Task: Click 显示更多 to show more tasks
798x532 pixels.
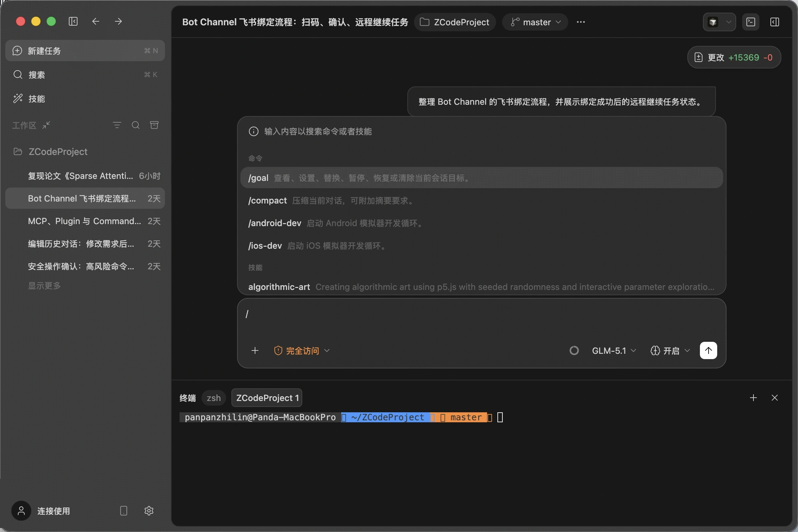Action: pos(45,286)
